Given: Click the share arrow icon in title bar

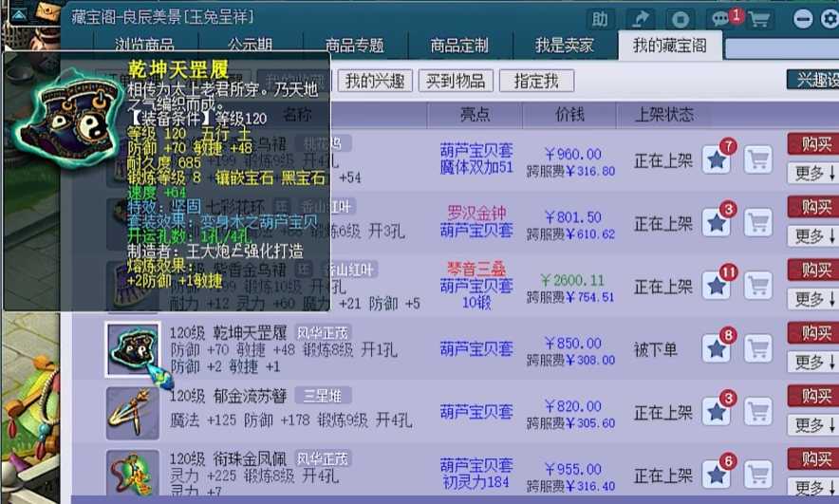Looking at the screenshot, I should (640, 19).
